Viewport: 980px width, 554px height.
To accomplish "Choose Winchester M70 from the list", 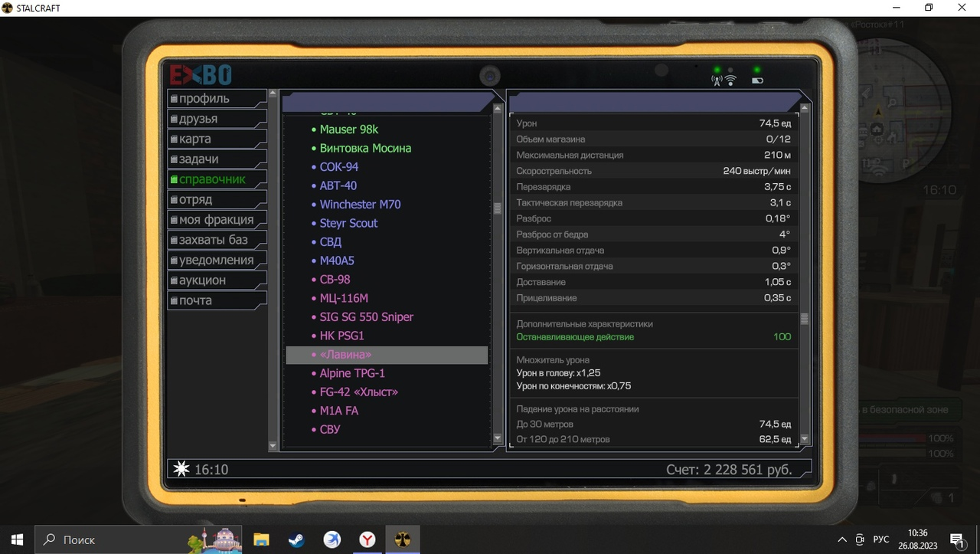I will pos(387,205).
